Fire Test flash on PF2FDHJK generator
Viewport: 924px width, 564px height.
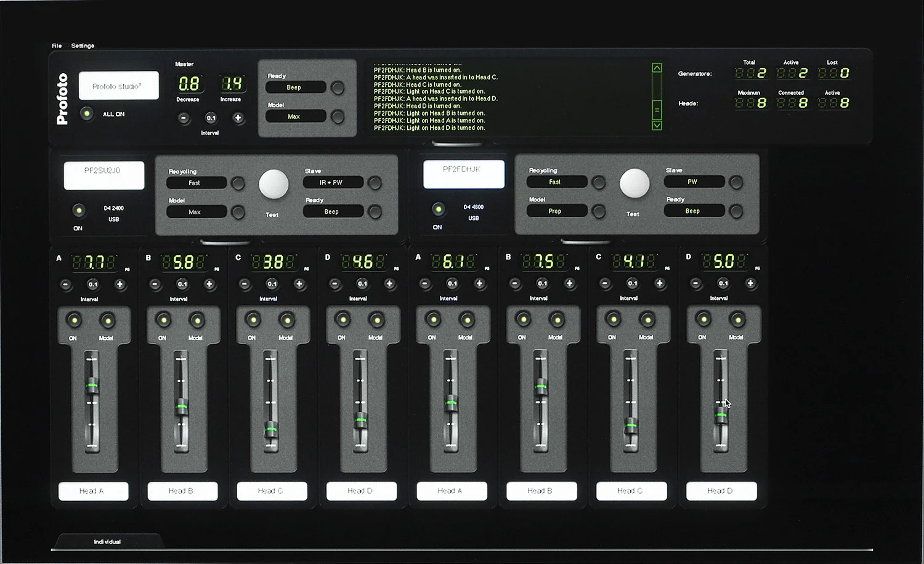(x=634, y=183)
